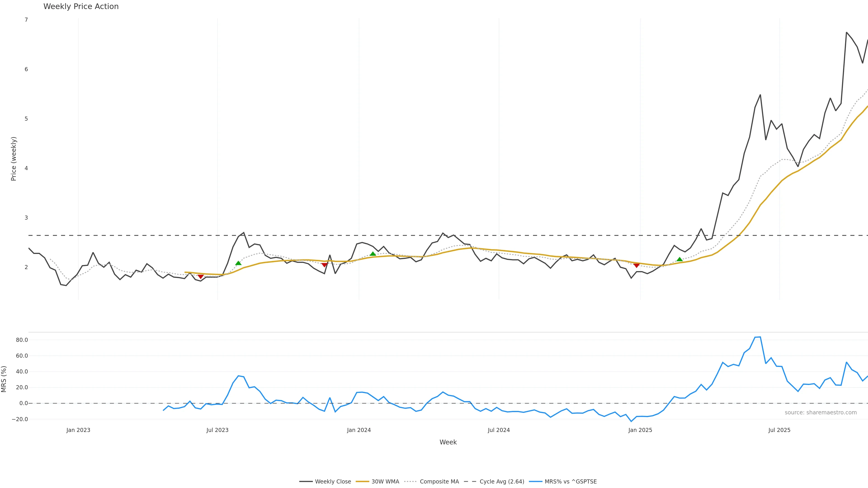Image resolution: width=868 pixels, height=488 pixels.
Task: Click the Jul 2025 x-axis label
Action: (779, 430)
